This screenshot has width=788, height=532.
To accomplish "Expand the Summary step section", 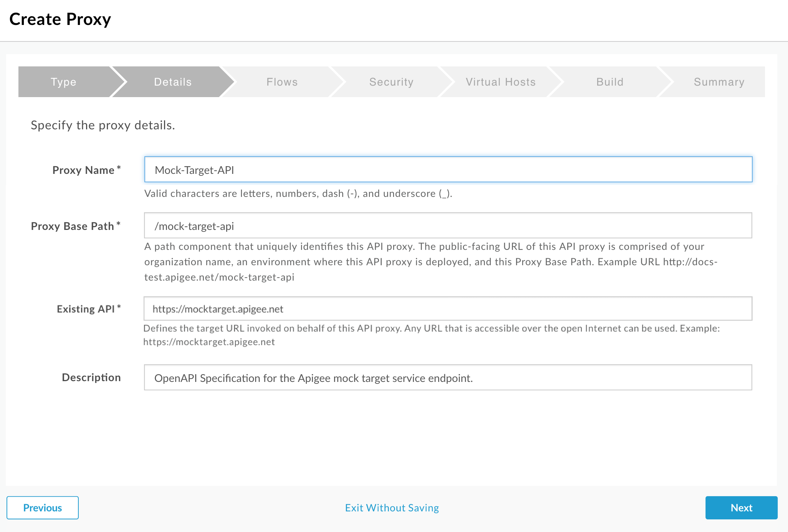I will [718, 81].
